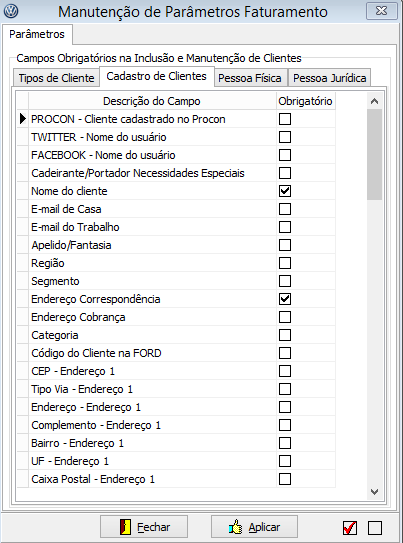This screenshot has height=543, width=403.
Task: Enable Obrigatório for TWITTER - Nome do usuário
Action: 285,137
